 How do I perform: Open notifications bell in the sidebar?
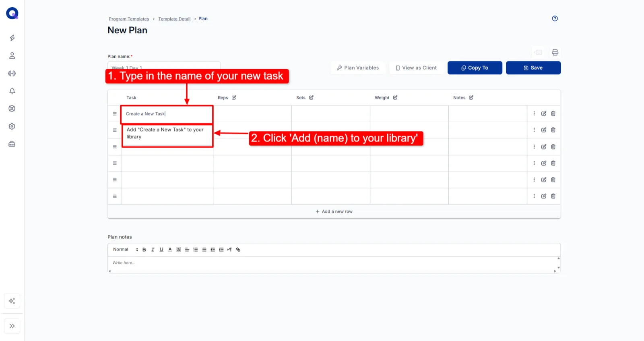pyautogui.click(x=12, y=91)
